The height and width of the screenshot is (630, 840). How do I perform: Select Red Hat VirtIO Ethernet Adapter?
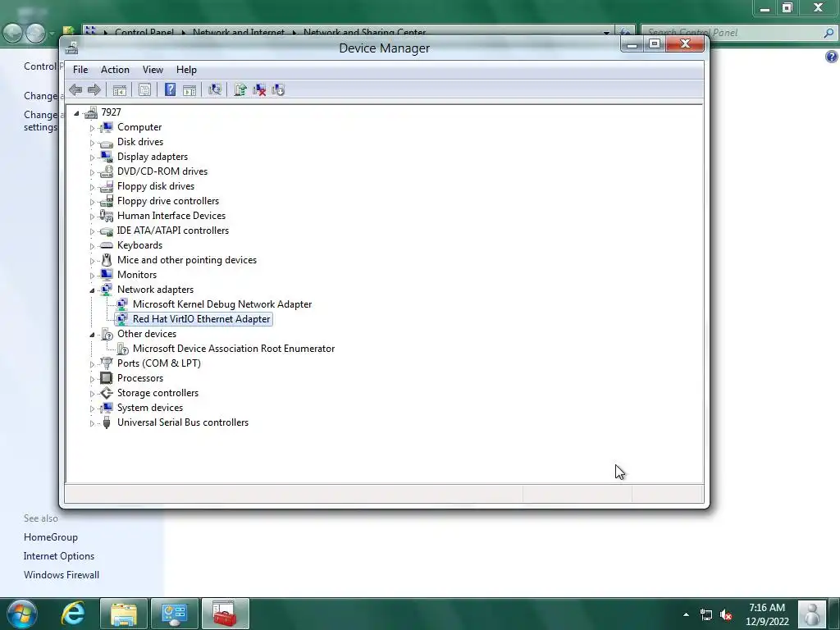pyautogui.click(x=201, y=319)
